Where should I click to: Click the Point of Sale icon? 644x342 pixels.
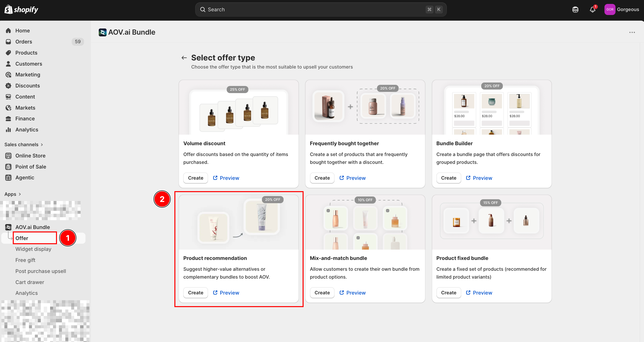pos(8,167)
